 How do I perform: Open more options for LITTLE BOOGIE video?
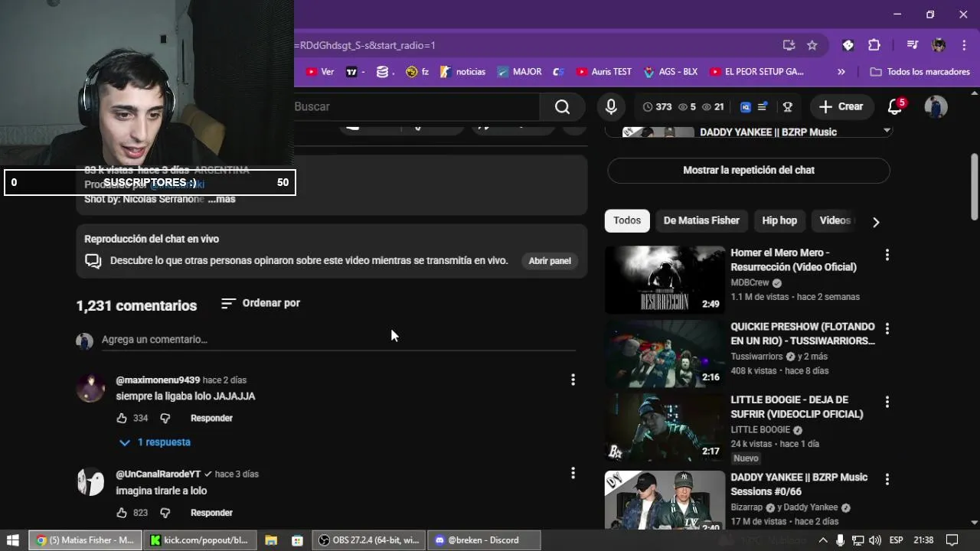[887, 402]
